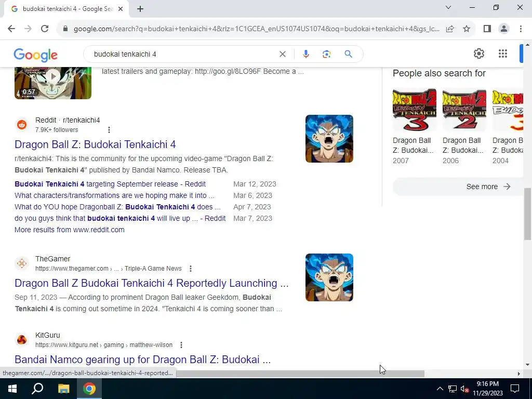
Task: Open Windows taskbar search
Action: point(37,389)
